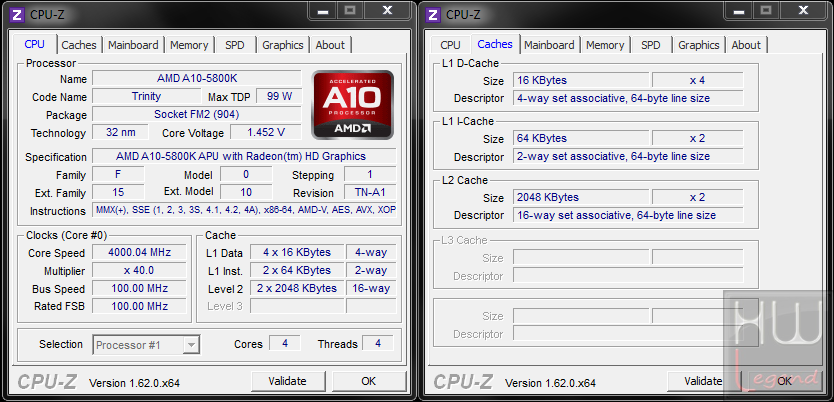834x402 pixels.
Task: Click the Bus Speed value 100.00 MHz
Action: pos(139,289)
